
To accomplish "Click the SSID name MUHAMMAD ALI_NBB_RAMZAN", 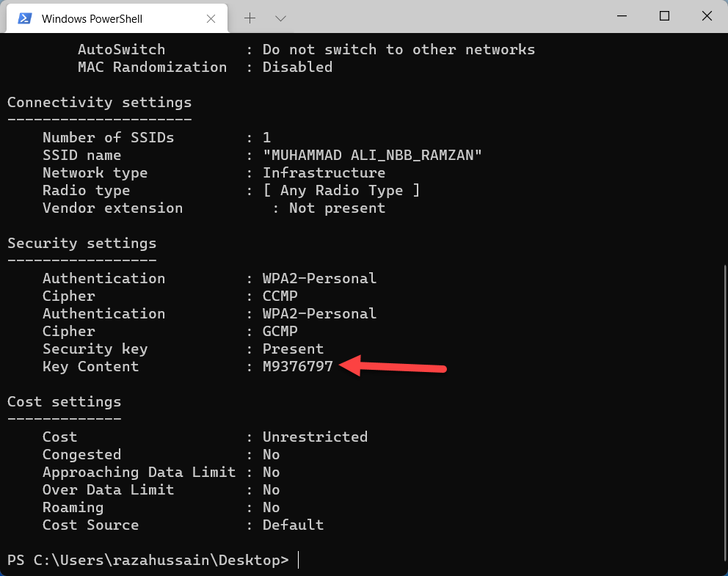I will coord(373,155).
